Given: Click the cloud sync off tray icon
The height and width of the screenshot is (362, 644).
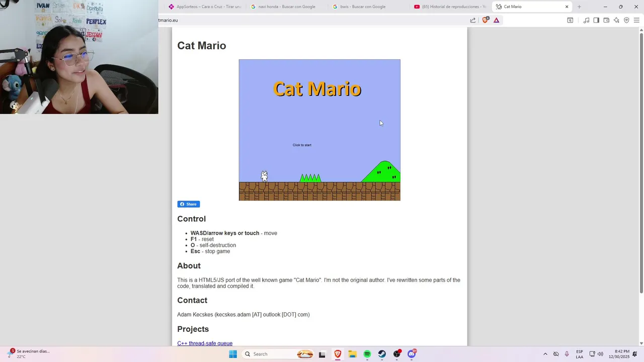Looking at the screenshot, I should (556, 354).
